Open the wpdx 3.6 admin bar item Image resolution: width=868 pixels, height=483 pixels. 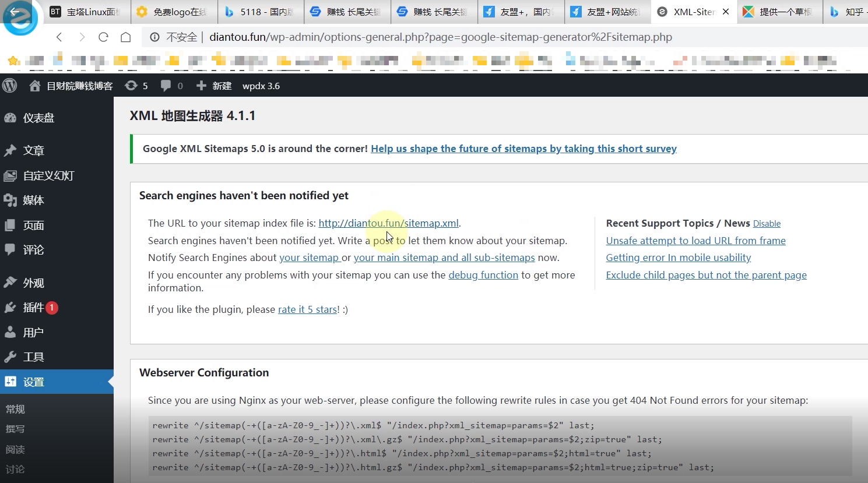[x=261, y=86]
